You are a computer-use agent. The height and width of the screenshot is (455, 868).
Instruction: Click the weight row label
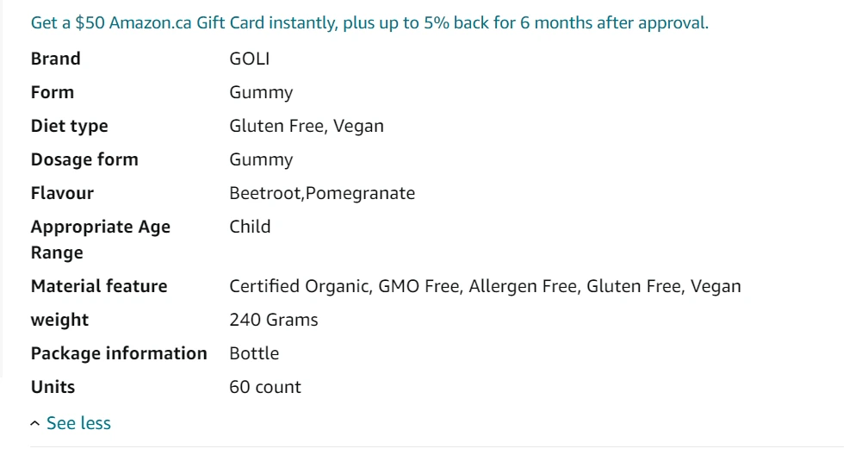pos(60,320)
